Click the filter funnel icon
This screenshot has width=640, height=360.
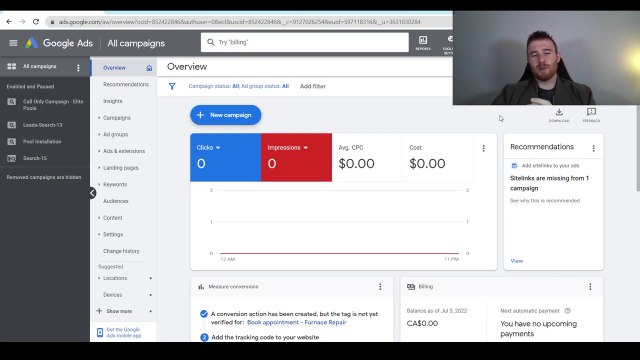(172, 87)
